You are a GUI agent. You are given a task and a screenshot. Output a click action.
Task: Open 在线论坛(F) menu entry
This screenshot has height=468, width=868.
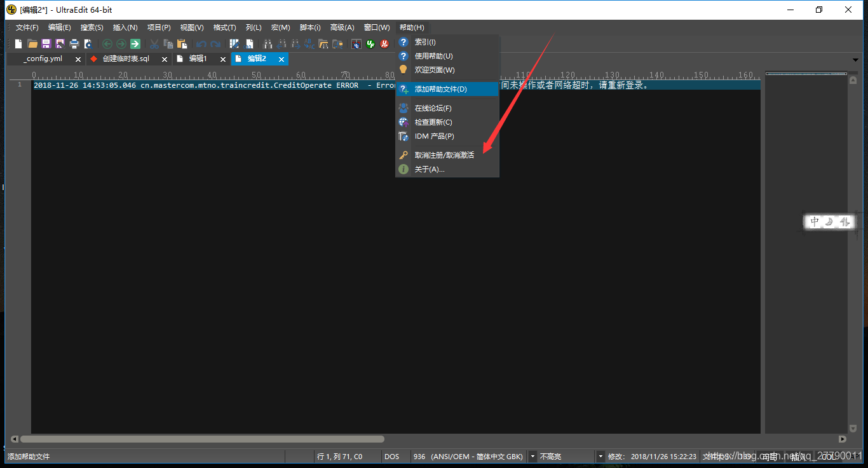[x=447, y=108]
